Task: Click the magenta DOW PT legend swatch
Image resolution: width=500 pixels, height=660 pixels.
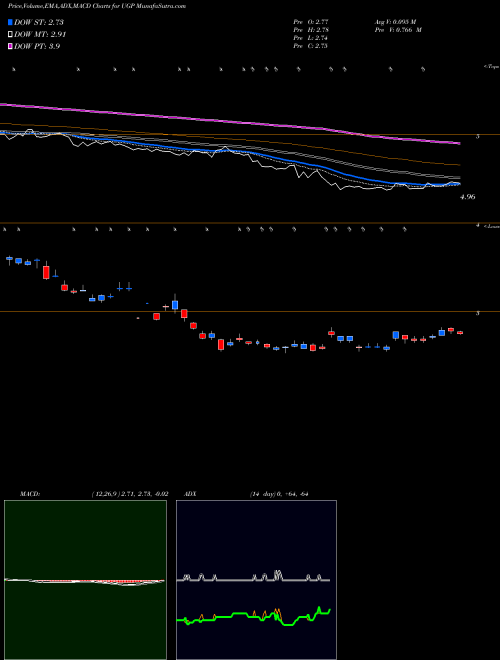Action: click(x=11, y=46)
